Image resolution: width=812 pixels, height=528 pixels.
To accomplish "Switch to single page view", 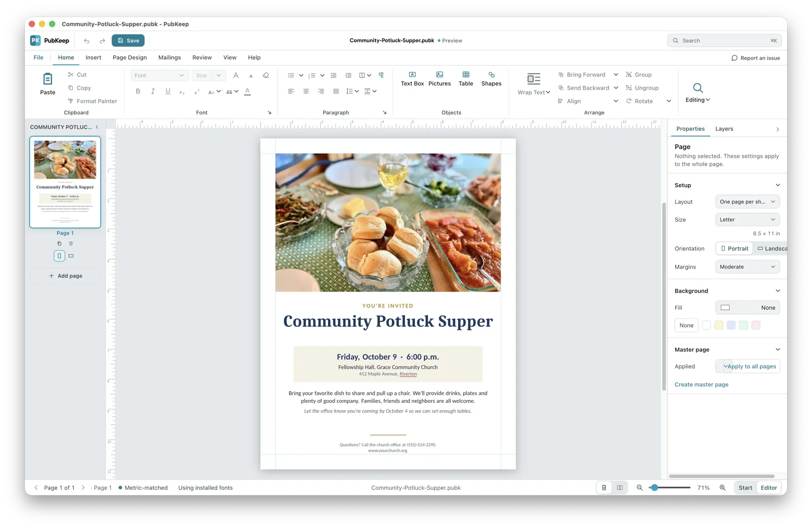I will [604, 488].
